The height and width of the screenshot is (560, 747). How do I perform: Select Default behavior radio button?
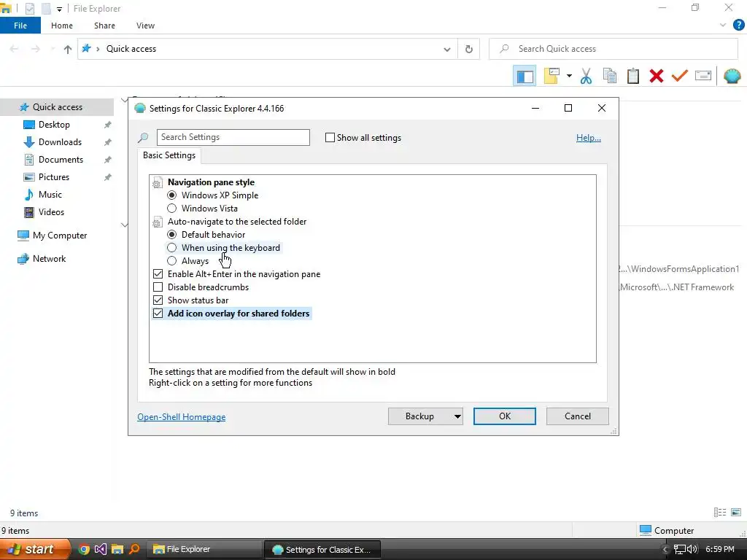(x=172, y=235)
